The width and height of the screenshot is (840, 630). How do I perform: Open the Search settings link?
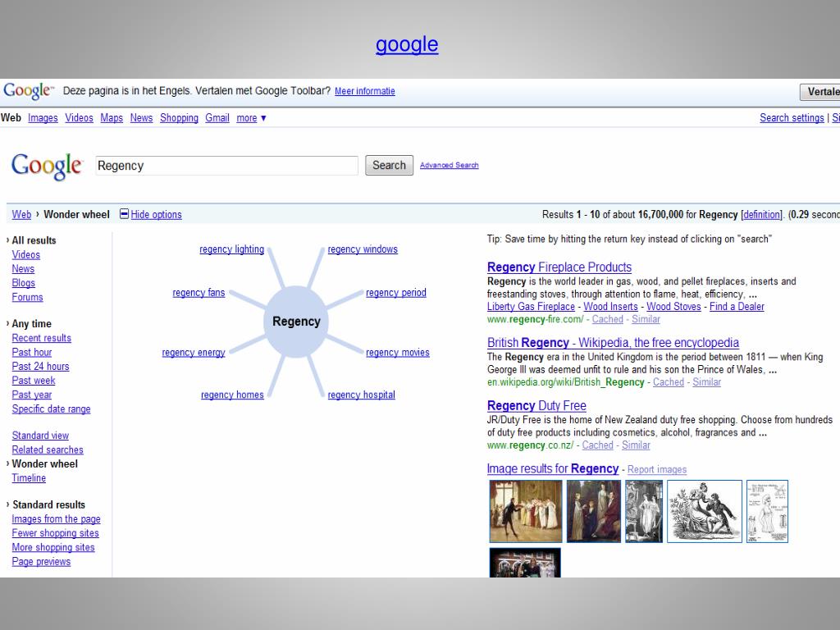tap(792, 118)
